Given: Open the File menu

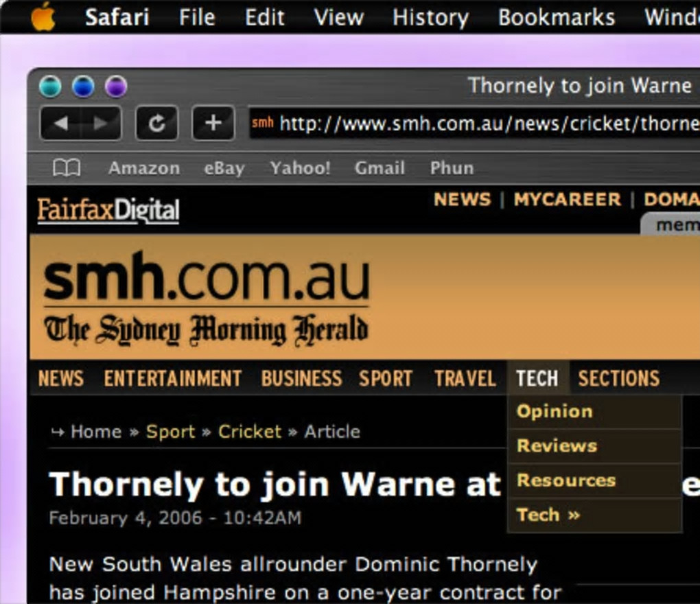Looking at the screenshot, I should pyautogui.click(x=197, y=17).
